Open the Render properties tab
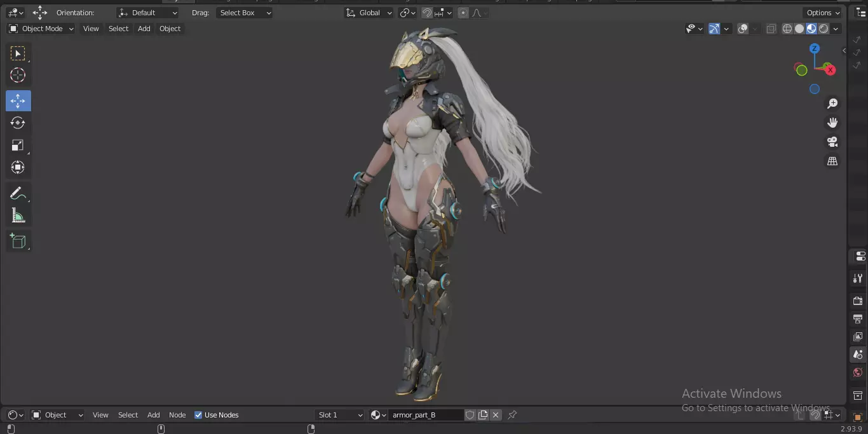 coord(858,301)
